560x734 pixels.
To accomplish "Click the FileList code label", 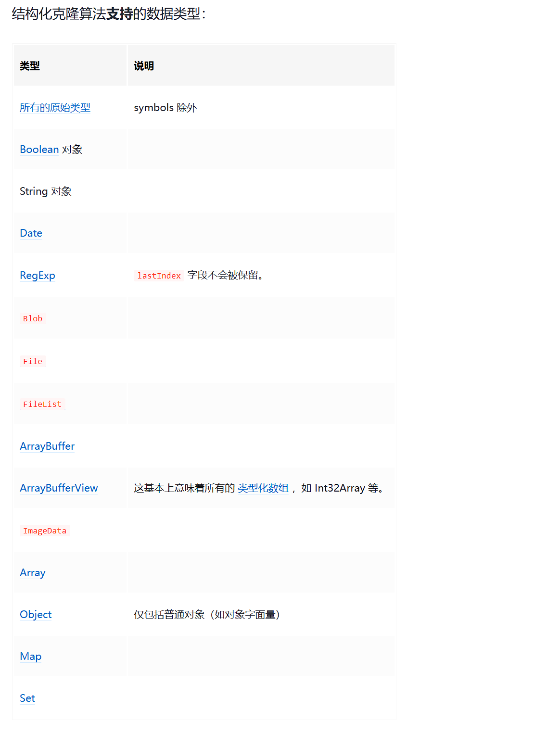I will (x=42, y=404).
